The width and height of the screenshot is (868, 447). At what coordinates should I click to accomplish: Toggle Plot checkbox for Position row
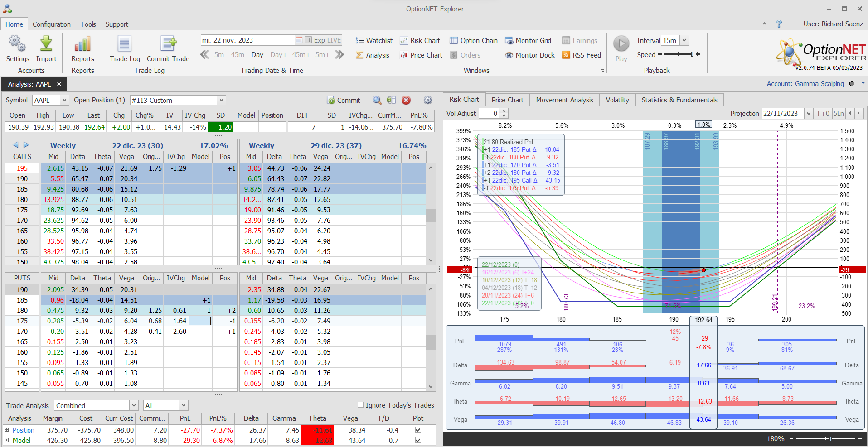click(418, 430)
